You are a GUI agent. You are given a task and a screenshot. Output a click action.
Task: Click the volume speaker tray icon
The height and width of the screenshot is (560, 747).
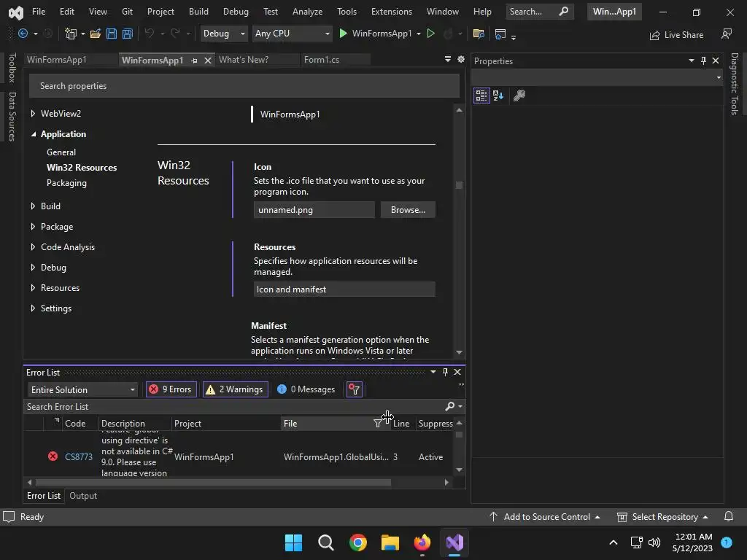coord(654,542)
